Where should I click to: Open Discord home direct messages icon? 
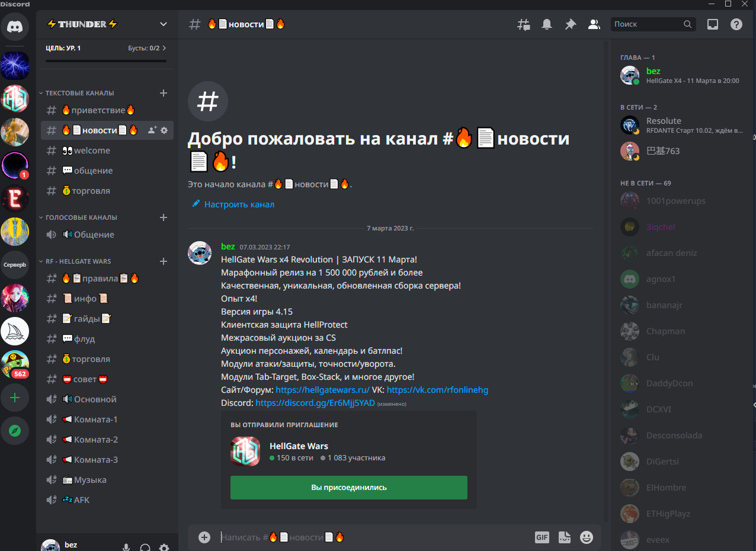click(15, 26)
